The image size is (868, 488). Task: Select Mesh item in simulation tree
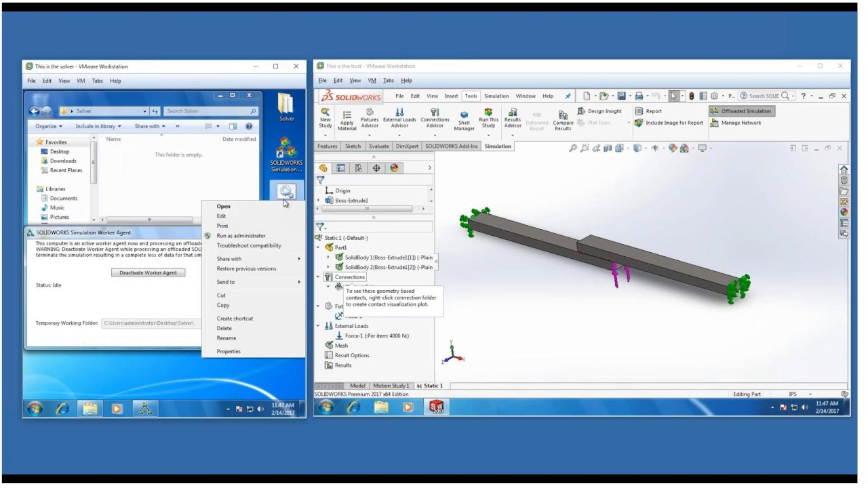(x=336, y=346)
